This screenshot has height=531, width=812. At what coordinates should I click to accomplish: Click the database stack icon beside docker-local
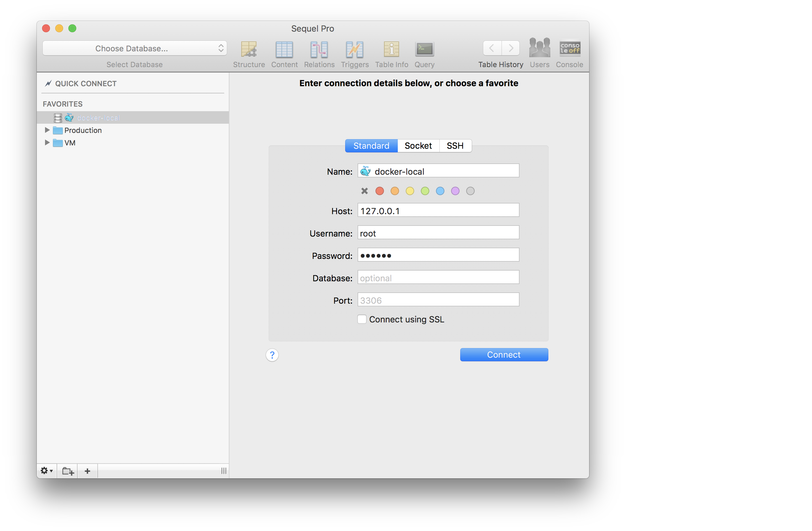58,118
